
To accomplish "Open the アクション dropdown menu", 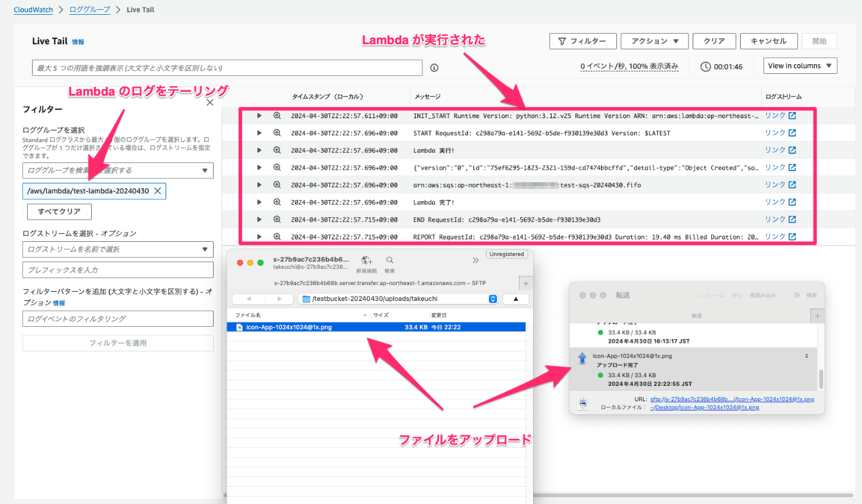I will point(655,41).
